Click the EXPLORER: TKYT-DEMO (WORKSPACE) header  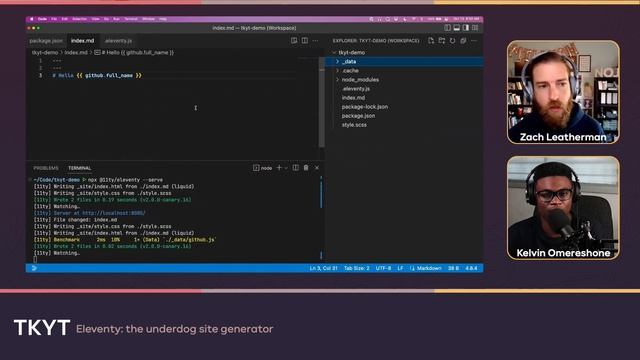tap(376, 41)
